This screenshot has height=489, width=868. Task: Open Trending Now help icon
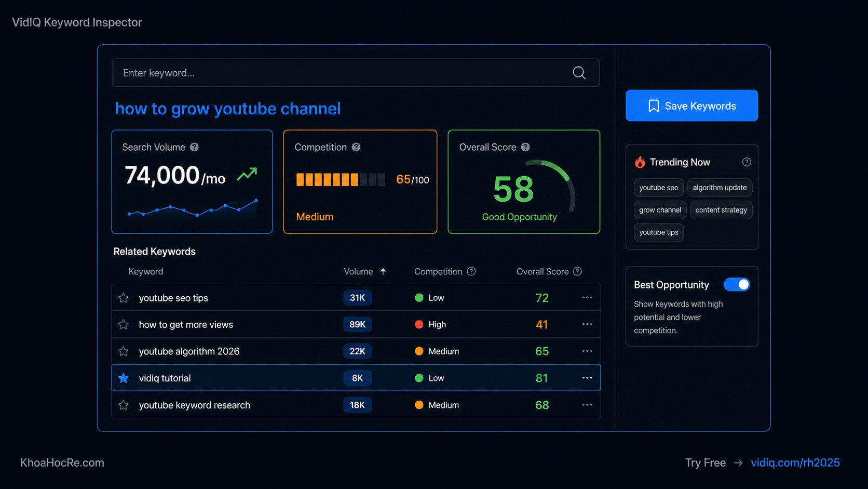(x=747, y=162)
